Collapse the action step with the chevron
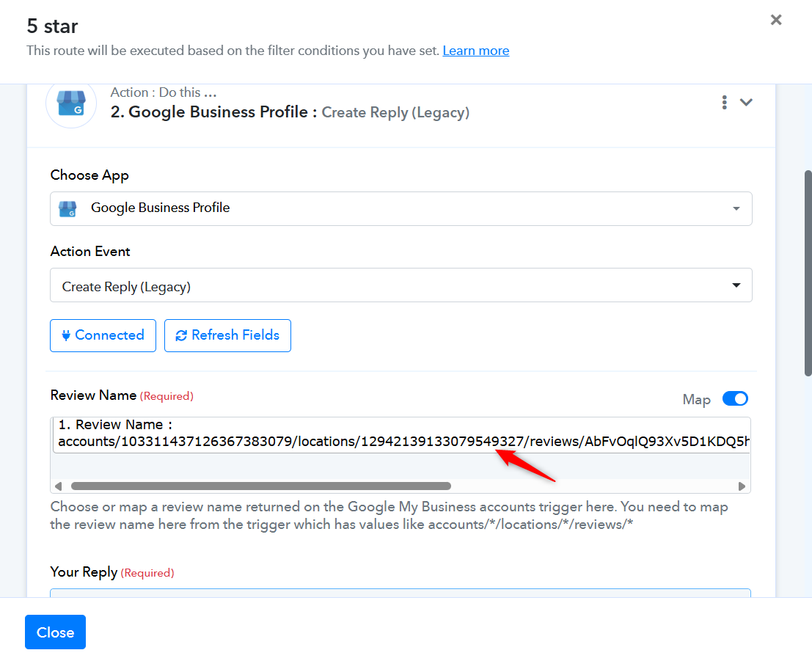Screen dimensions: 812x661 pos(746,103)
